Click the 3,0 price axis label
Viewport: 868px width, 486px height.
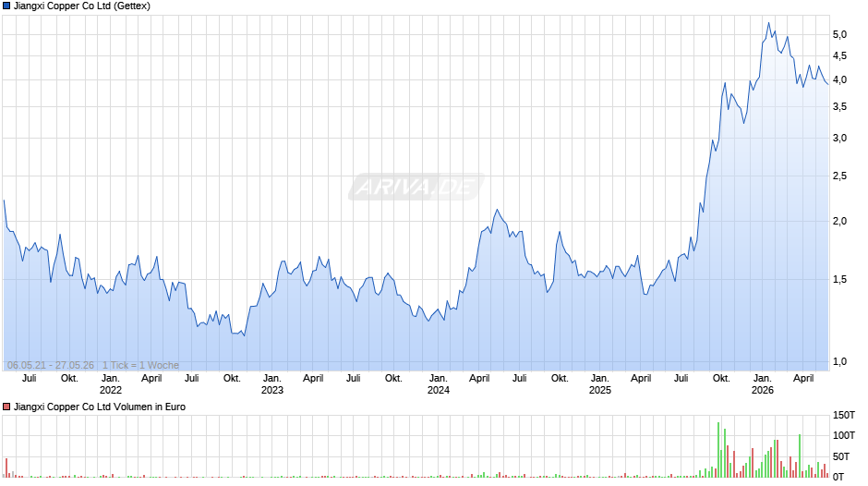(x=839, y=138)
